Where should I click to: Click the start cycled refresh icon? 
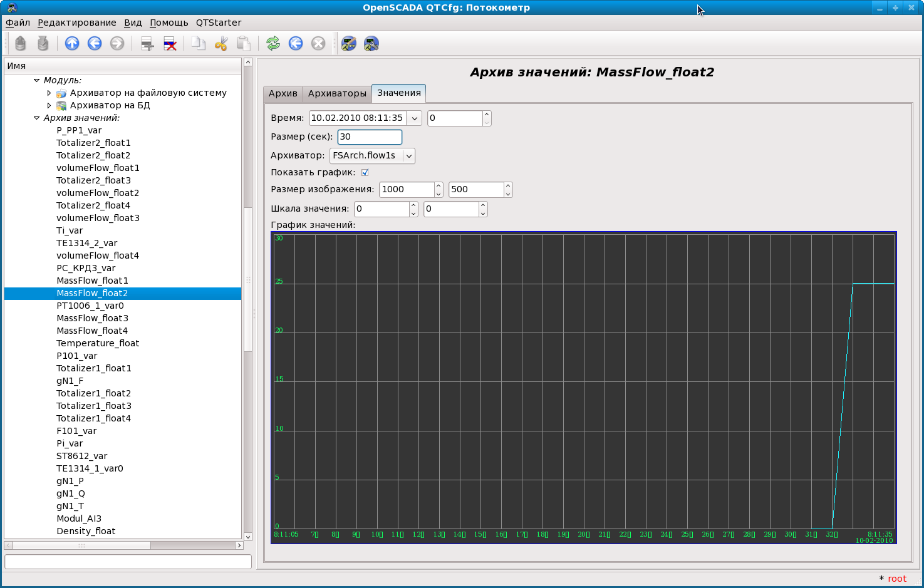coord(296,43)
